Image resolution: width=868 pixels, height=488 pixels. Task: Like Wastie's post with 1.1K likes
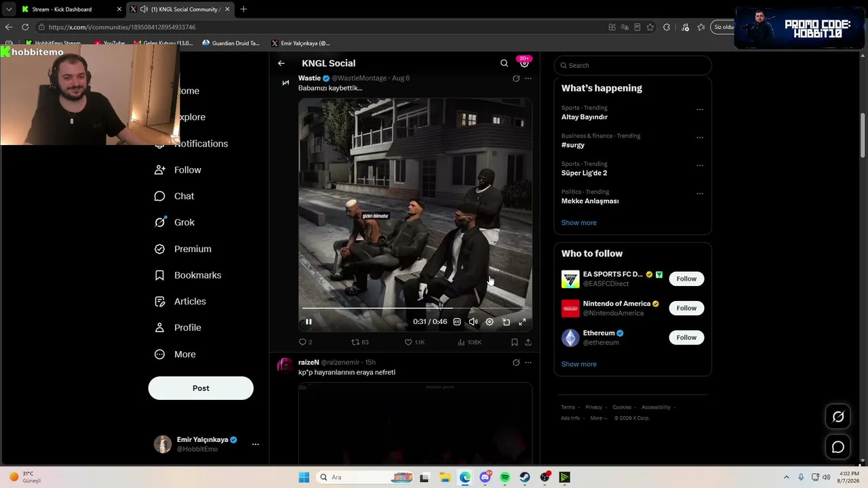[x=414, y=342]
